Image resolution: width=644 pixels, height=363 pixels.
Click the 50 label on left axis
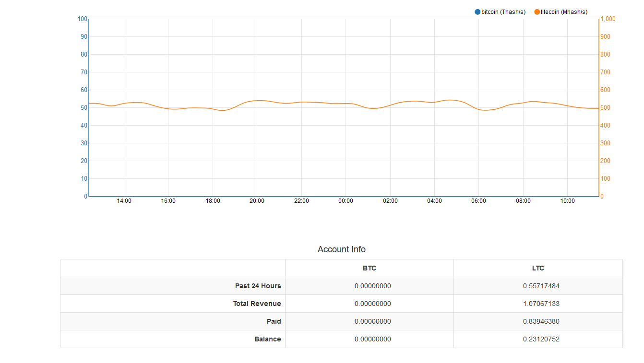[x=84, y=108]
